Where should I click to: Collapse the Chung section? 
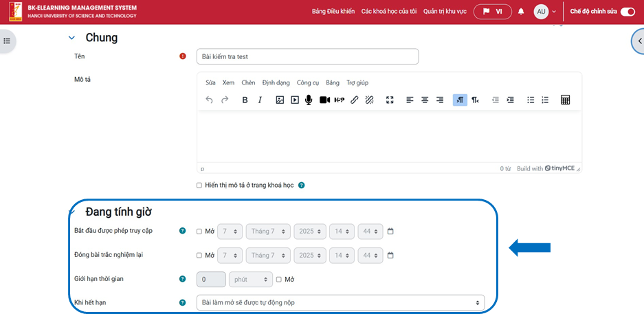tap(71, 38)
